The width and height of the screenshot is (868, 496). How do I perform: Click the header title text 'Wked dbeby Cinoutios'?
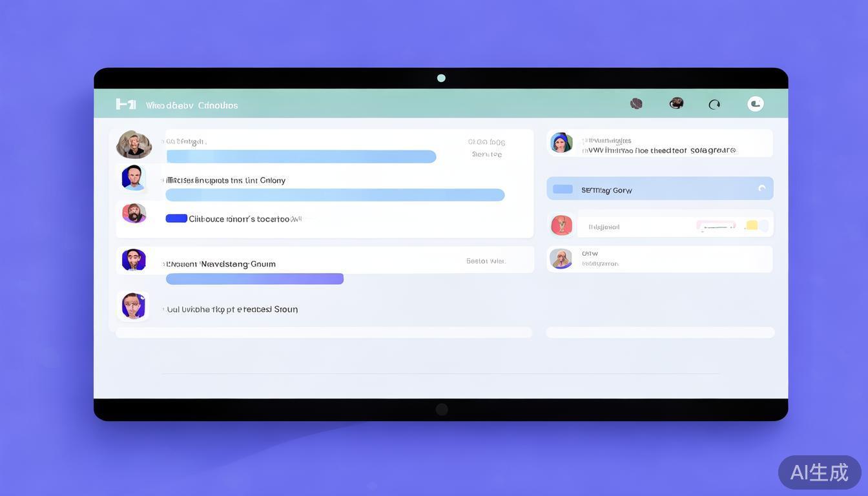192,105
